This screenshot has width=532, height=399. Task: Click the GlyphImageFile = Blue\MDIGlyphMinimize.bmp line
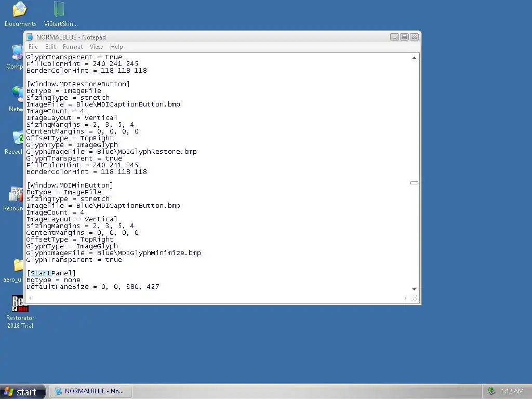[113, 253]
